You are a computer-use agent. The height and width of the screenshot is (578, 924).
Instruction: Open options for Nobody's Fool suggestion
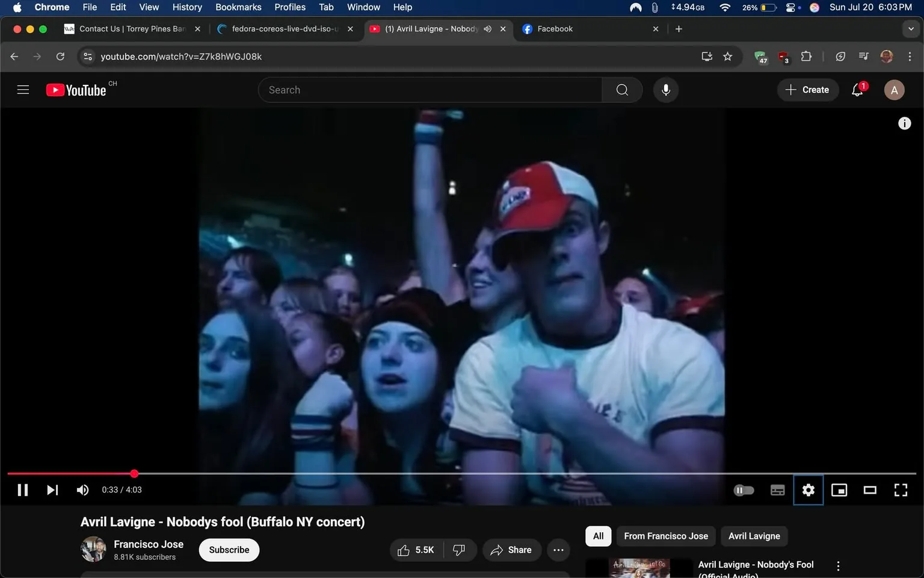point(837,565)
